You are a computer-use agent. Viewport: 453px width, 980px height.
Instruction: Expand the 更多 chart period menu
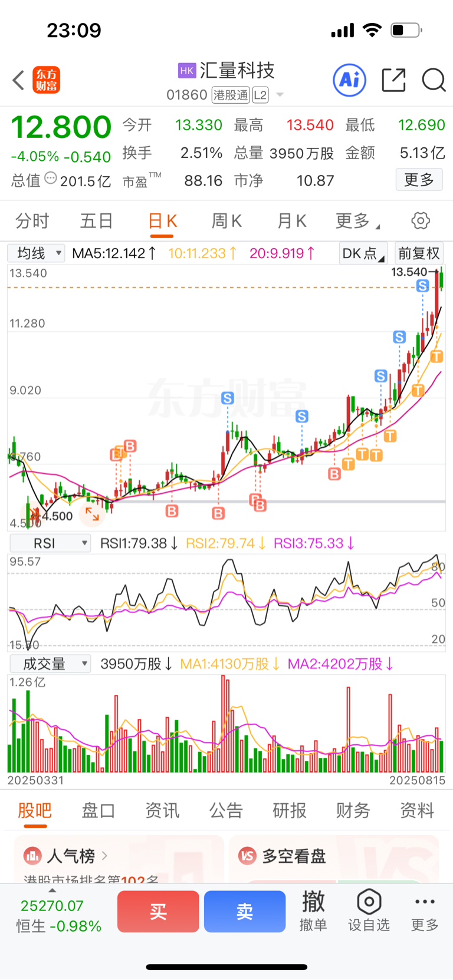point(357,221)
